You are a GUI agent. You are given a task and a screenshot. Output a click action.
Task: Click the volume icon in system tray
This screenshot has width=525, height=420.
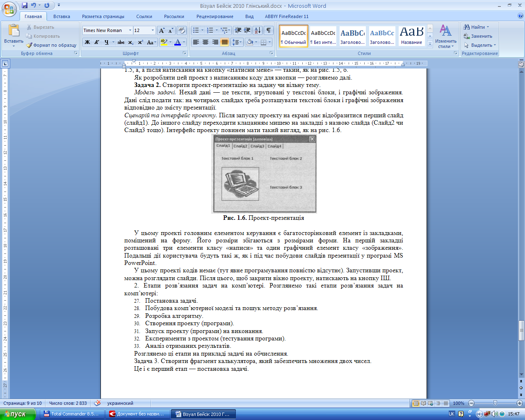pos(494,414)
